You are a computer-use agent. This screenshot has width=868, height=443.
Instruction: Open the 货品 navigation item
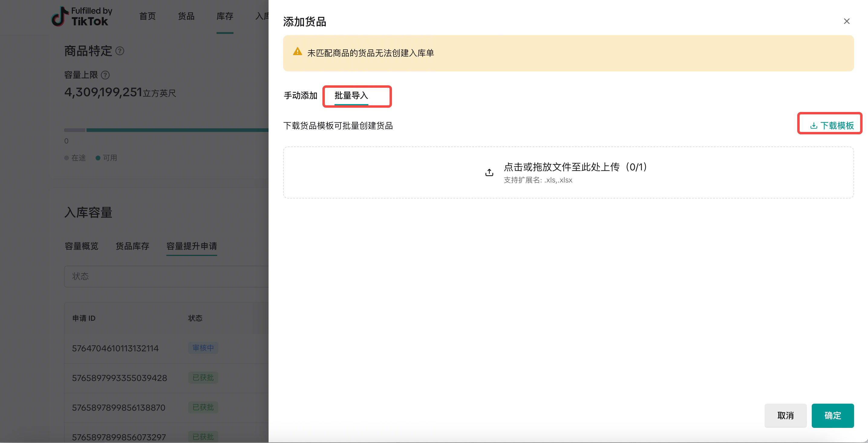[186, 16]
